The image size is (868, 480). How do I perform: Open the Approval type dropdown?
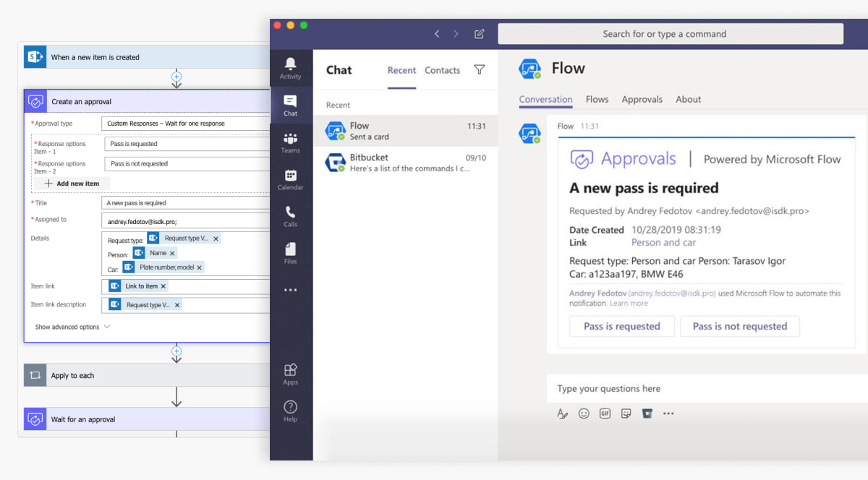pos(185,124)
